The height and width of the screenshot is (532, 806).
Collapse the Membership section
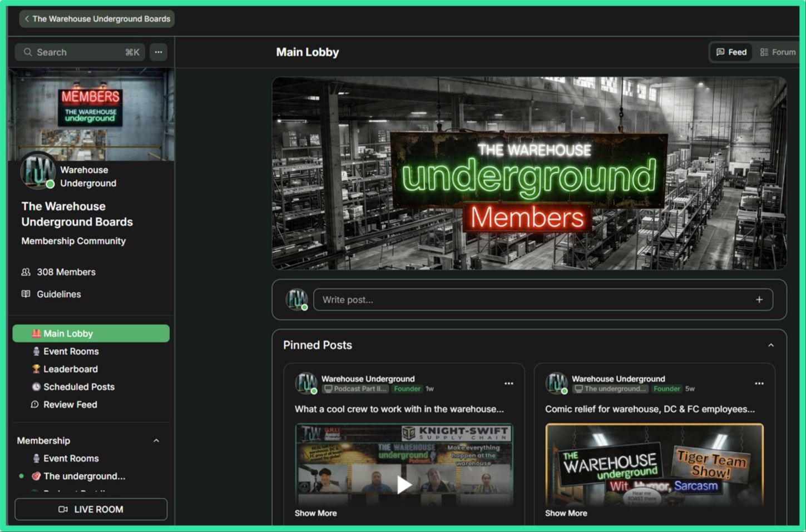[x=156, y=441]
